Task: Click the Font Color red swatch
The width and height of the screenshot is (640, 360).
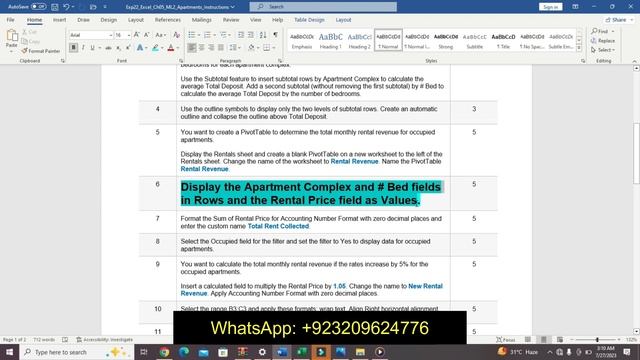Action: (171, 48)
